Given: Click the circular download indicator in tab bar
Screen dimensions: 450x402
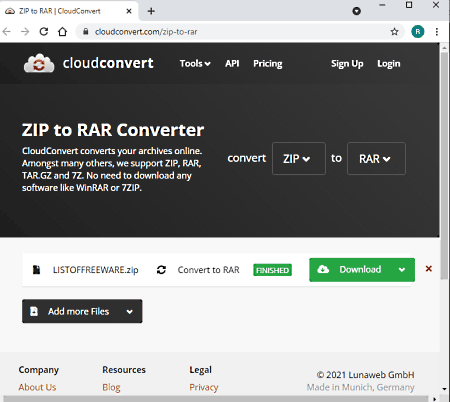Looking at the screenshot, I should pos(357,11).
